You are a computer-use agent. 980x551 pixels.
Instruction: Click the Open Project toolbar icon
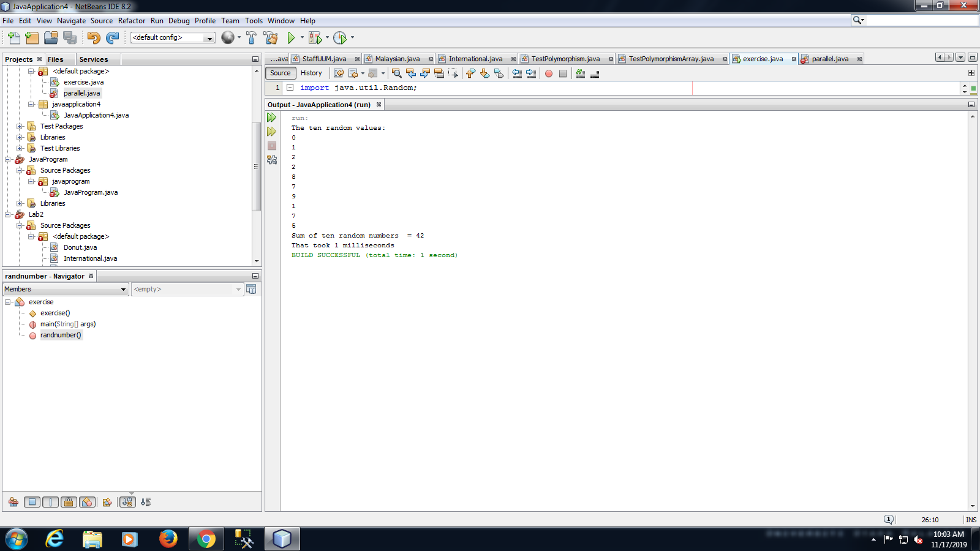point(51,38)
